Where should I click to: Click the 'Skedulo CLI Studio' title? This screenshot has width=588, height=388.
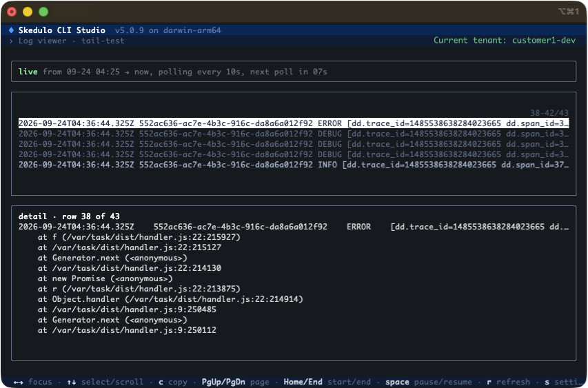tap(62, 30)
